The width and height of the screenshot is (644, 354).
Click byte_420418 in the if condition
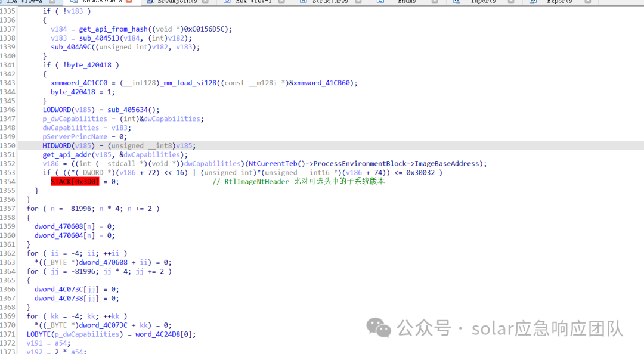coord(89,66)
